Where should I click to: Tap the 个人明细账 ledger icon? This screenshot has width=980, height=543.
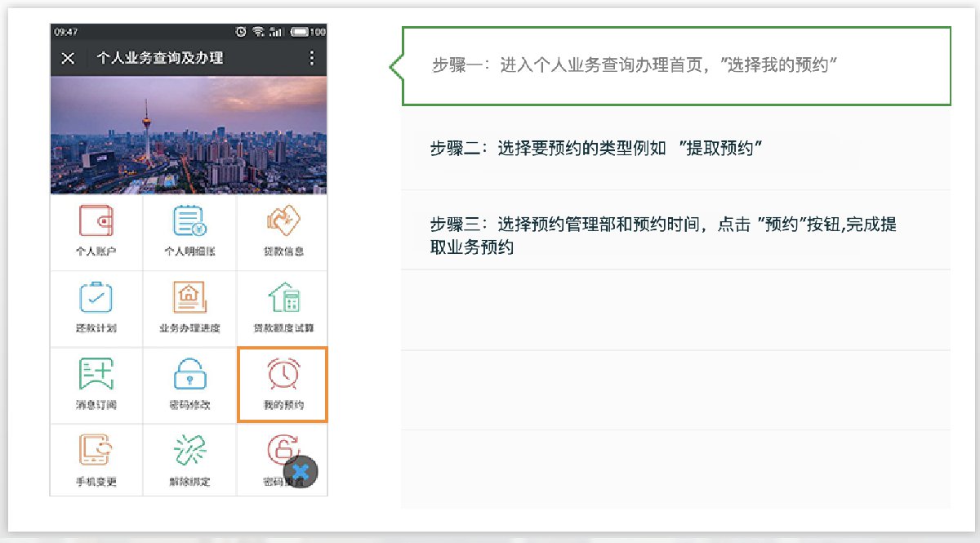pyautogui.click(x=189, y=222)
